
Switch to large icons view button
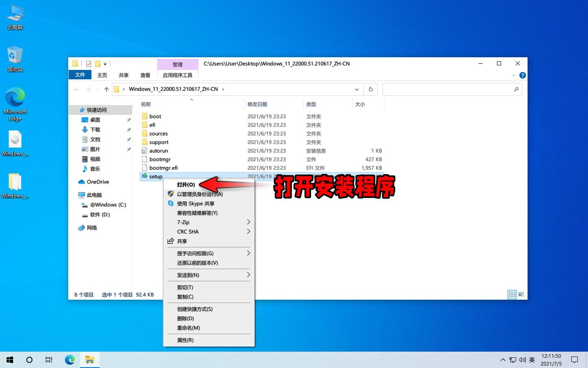tap(521, 294)
